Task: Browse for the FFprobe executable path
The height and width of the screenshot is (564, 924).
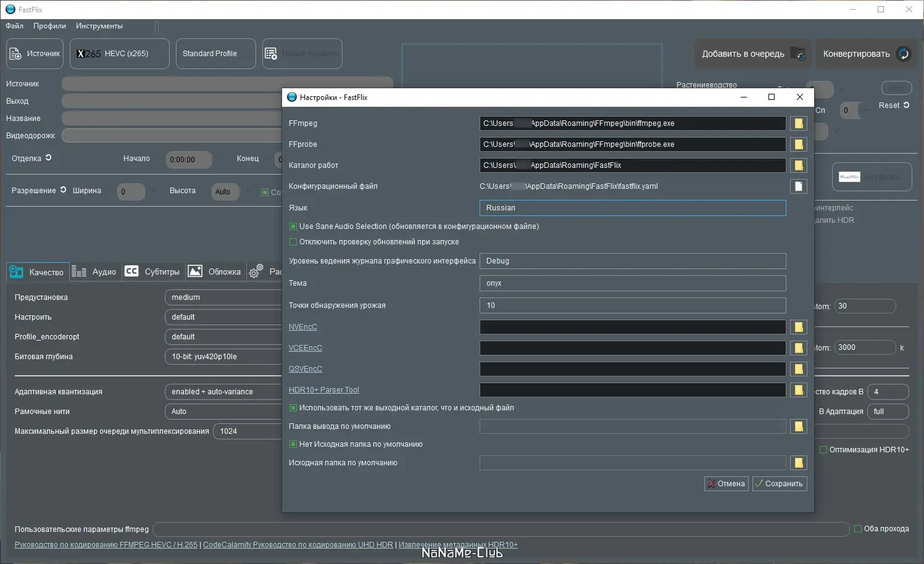Action: [799, 144]
